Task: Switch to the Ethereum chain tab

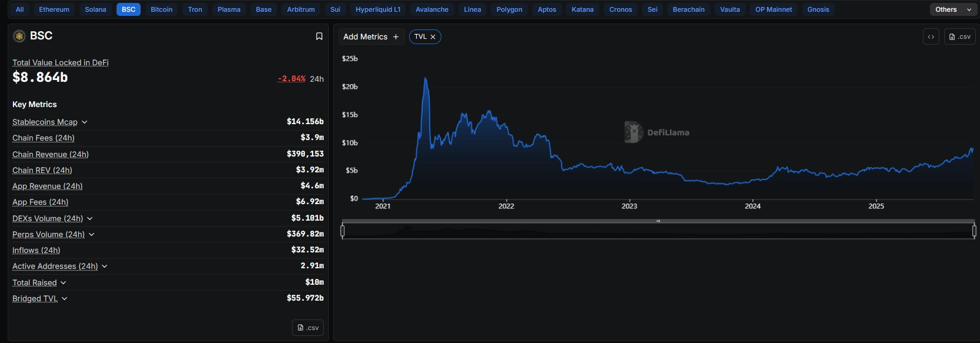Action: (54, 9)
